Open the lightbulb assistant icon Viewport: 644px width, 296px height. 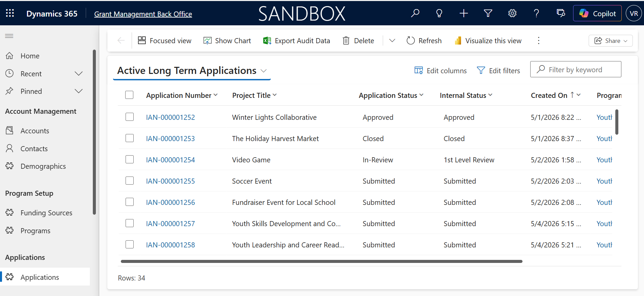(439, 13)
